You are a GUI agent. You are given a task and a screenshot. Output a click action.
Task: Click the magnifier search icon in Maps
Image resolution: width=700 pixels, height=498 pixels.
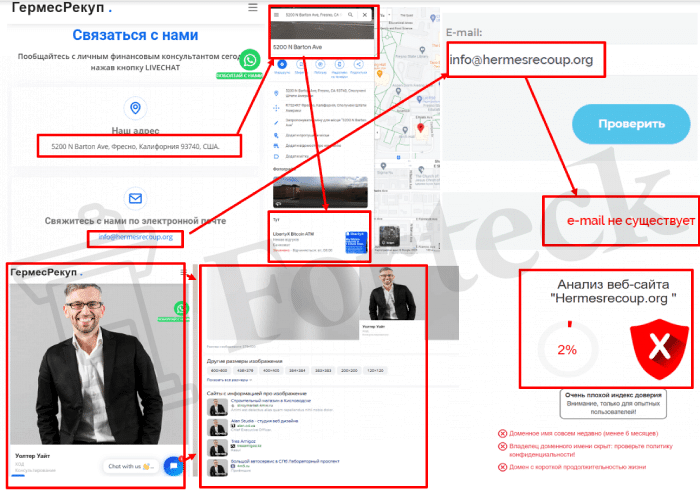pos(350,15)
